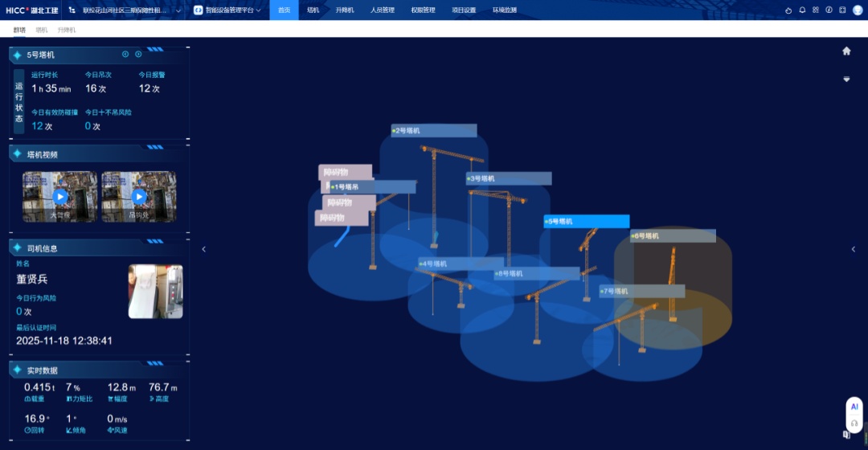Select the 环境监测 menu item
The width and height of the screenshot is (868, 450).
click(505, 10)
